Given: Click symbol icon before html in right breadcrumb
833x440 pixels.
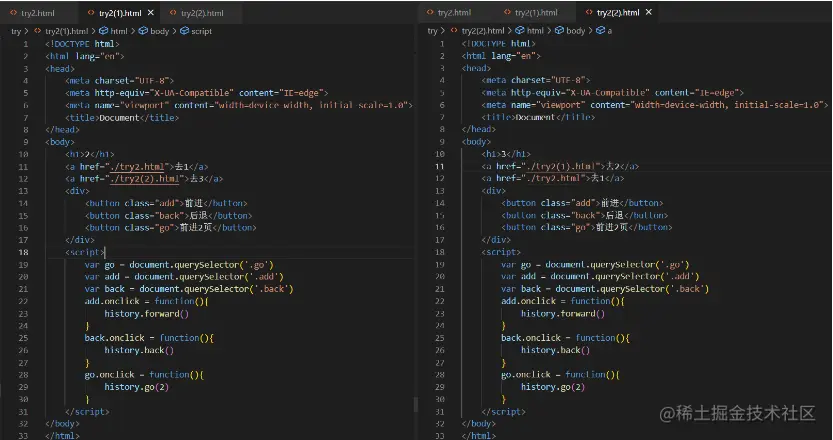Looking at the screenshot, I should (x=520, y=30).
